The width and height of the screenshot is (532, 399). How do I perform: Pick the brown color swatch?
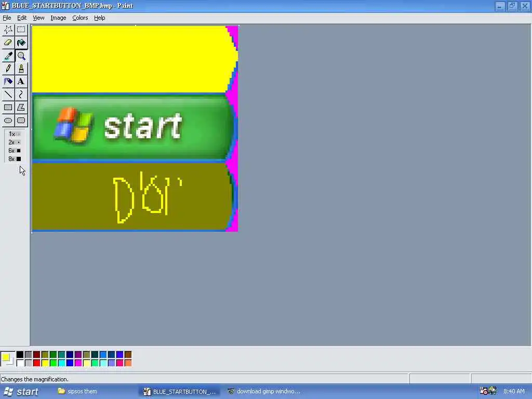coord(128,355)
